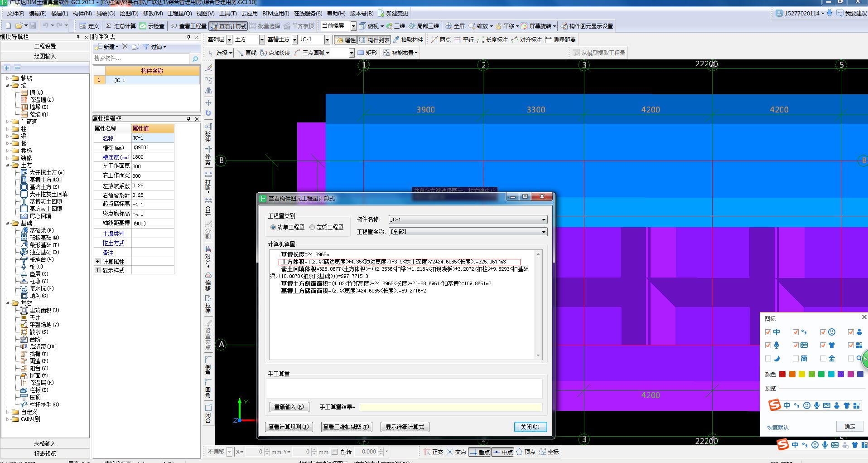Open the 工程量名称 [全部] dropdown
Image resolution: width=868 pixels, height=463 pixels.
pos(468,232)
